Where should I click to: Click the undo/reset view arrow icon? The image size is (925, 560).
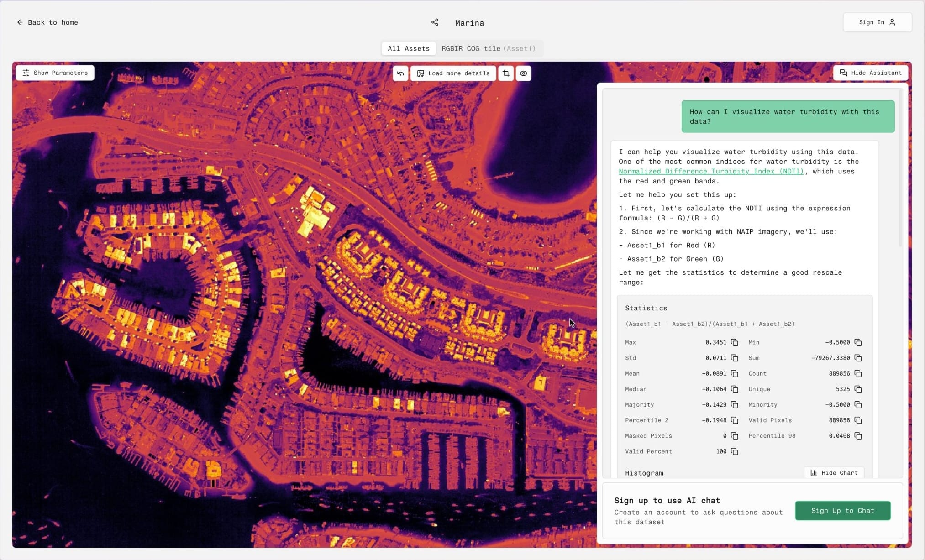tap(400, 73)
